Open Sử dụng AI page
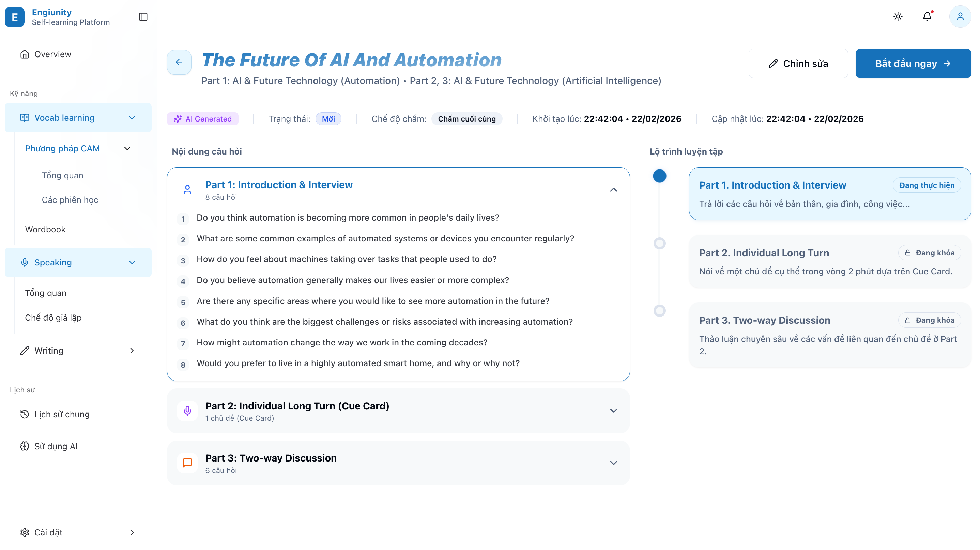Screen dimensions: 980x550 tap(56, 446)
